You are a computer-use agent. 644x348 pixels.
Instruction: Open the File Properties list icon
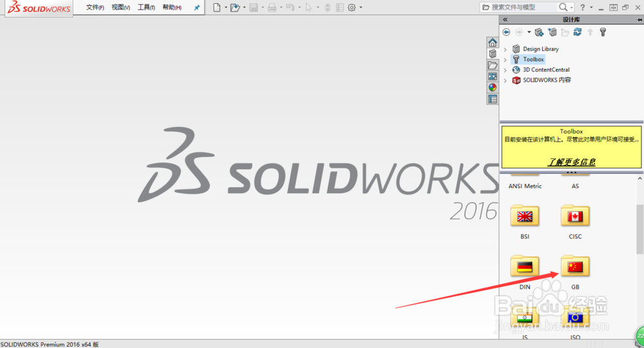[339, 7]
